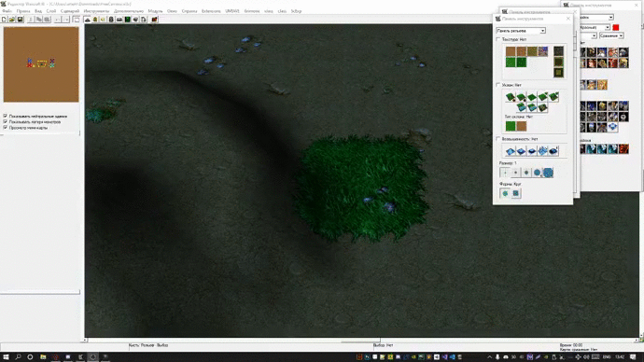The height and width of the screenshot is (362, 644).
Task: Open the Инструменты menu
Action: pos(96,11)
